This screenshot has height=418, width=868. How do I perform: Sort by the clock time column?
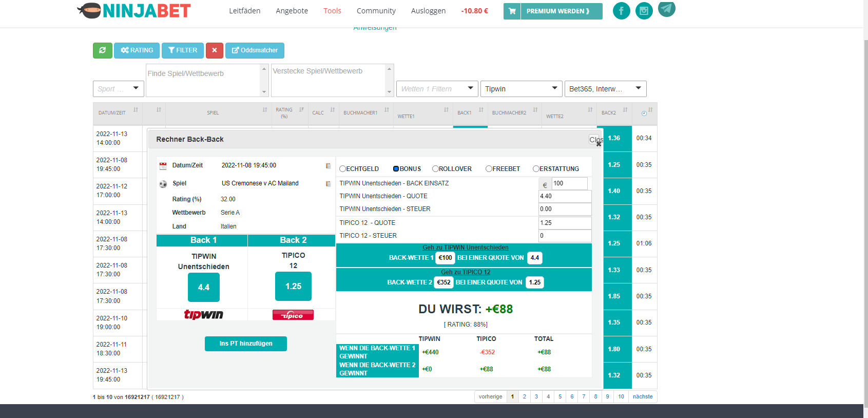[644, 113]
